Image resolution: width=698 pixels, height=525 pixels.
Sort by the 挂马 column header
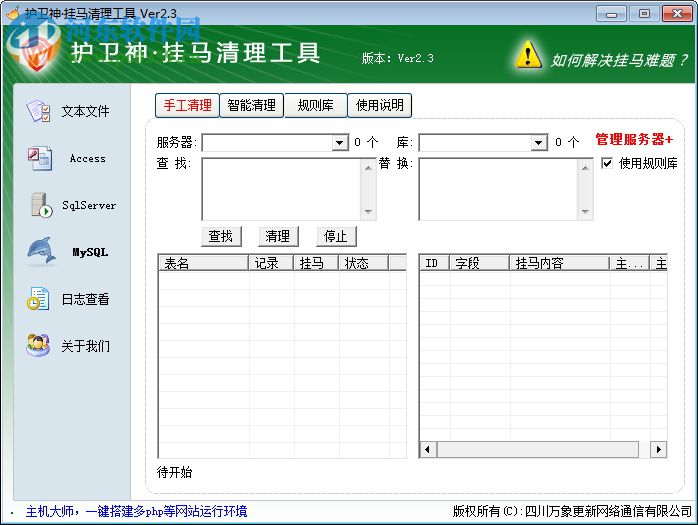[x=316, y=263]
